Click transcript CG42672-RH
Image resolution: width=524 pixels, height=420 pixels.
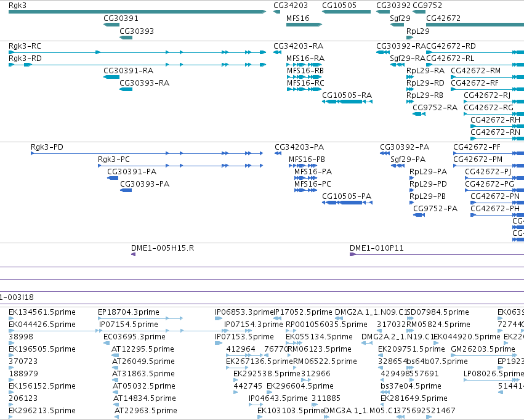[498, 126]
